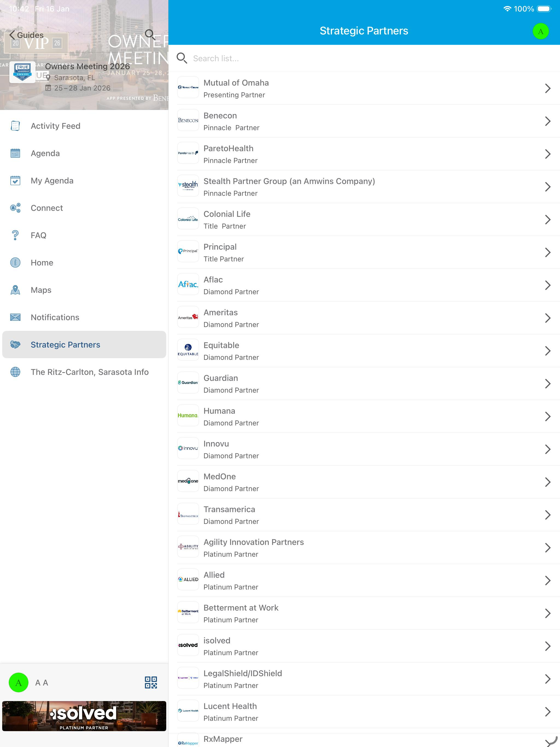Tap the Strategic Partners handshake icon
Screen dimensions: 560x747
click(x=15, y=345)
